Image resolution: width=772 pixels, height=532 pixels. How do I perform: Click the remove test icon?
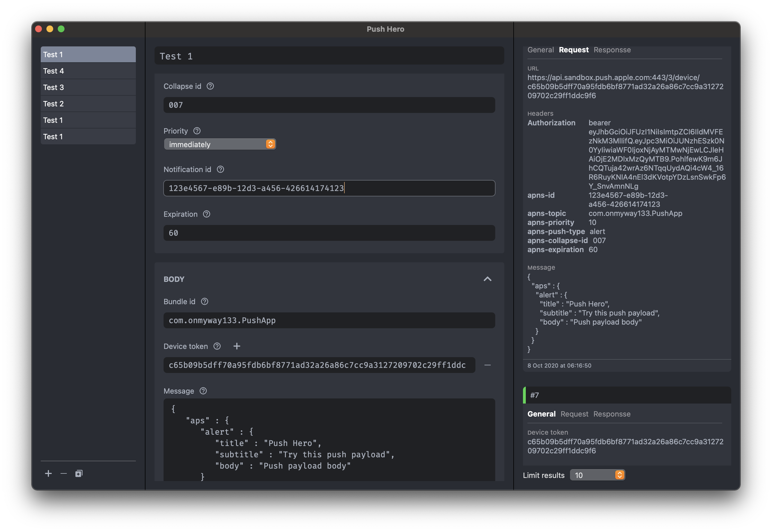(65, 473)
